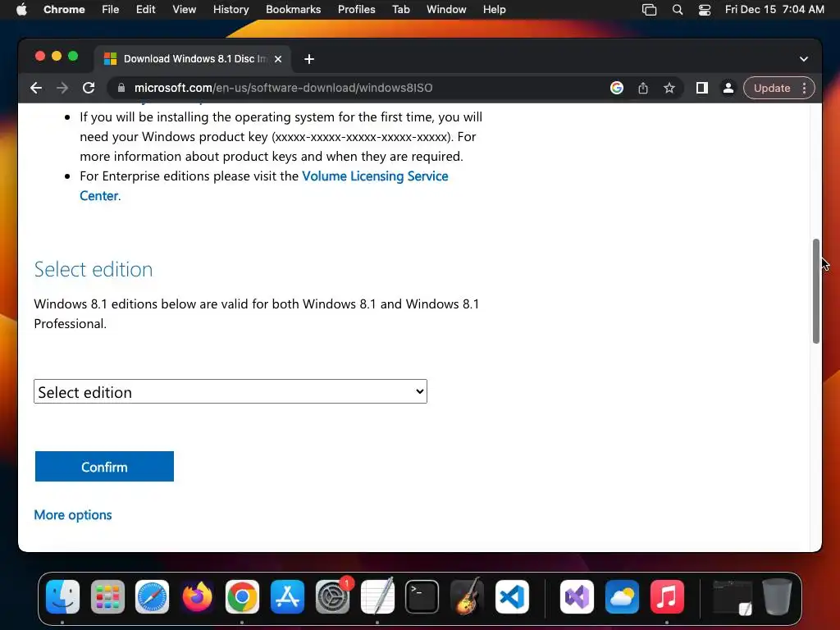Open the Apple menu
The height and width of the screenshot is (630, 840).
(21, 9)
